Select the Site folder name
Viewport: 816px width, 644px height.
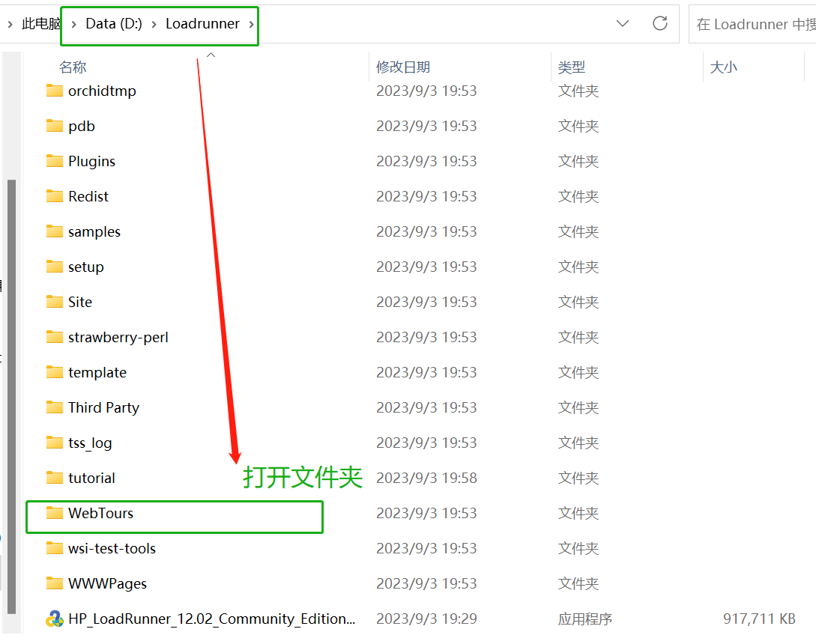pos(80,302)
